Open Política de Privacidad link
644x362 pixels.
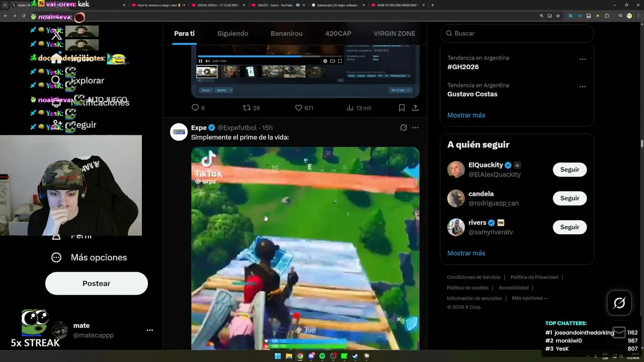pyautogui.click(x=534, y=277)
